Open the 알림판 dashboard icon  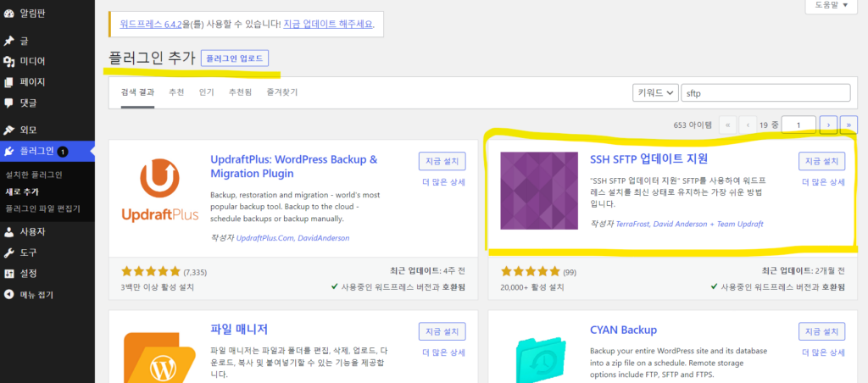8,14
